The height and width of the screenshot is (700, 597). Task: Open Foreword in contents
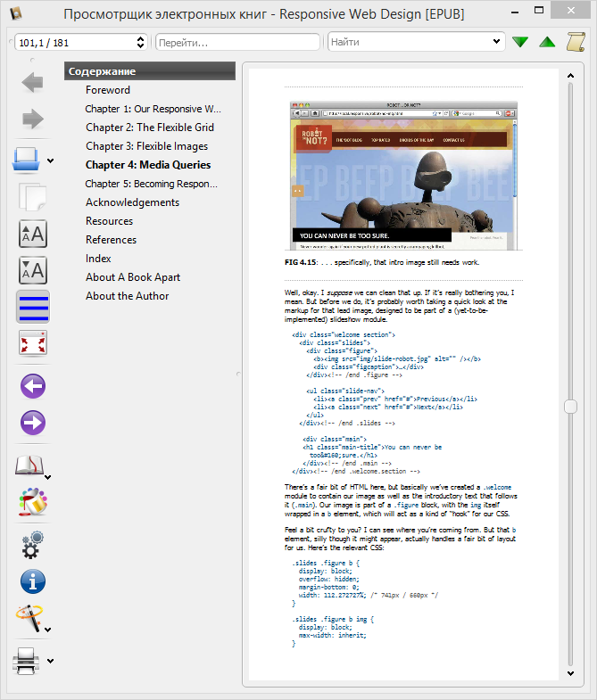[108, 90]
